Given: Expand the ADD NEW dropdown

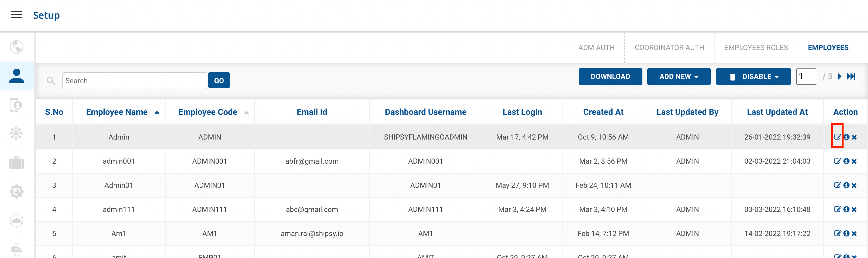Looking at the screenshot, I should [679, 77].
